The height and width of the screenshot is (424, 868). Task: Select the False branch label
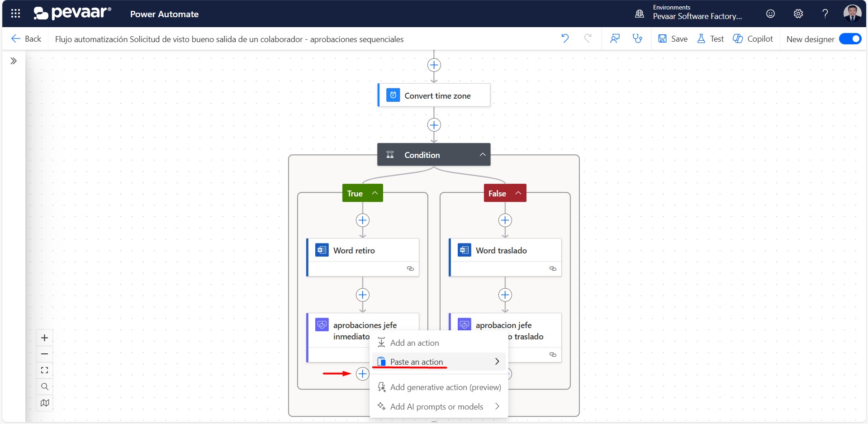coord(497,193)
